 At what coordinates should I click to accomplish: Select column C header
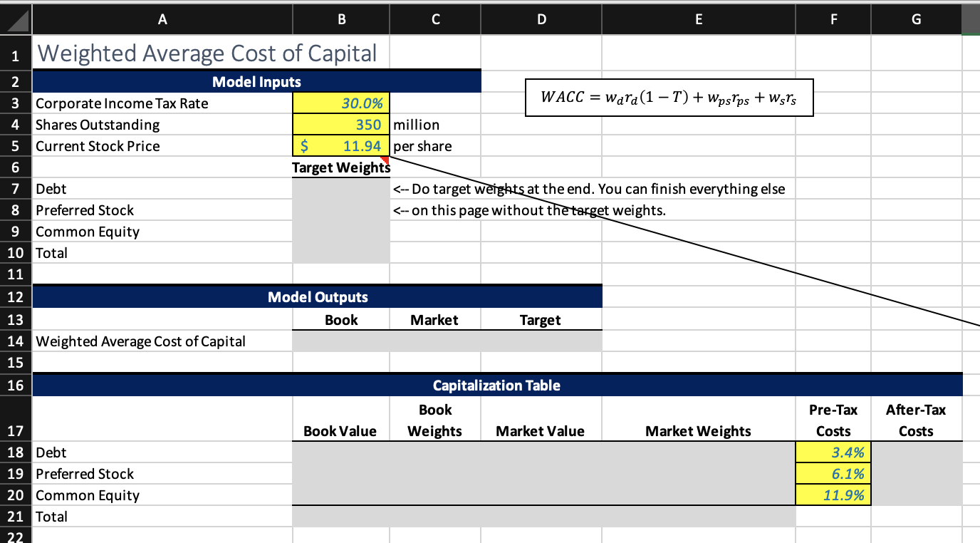pos(435,21)
